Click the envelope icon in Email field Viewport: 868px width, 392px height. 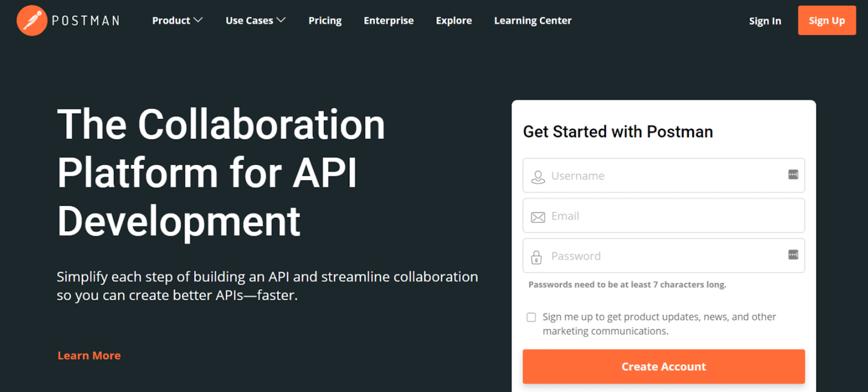[537, 217]
